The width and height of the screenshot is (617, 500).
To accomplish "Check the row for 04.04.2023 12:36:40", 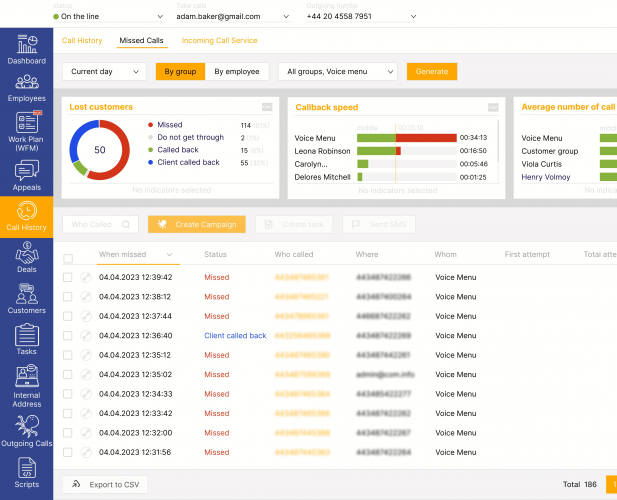I will (x=68, y=336).
